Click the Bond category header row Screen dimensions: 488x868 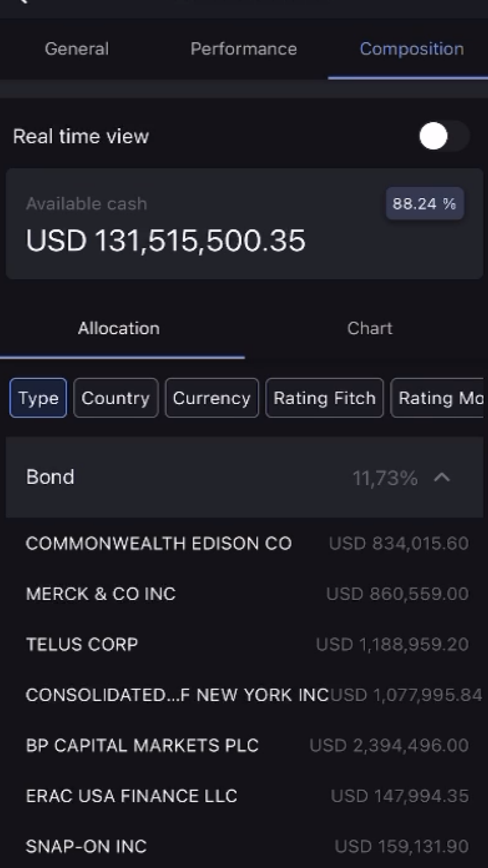point(244,477)
